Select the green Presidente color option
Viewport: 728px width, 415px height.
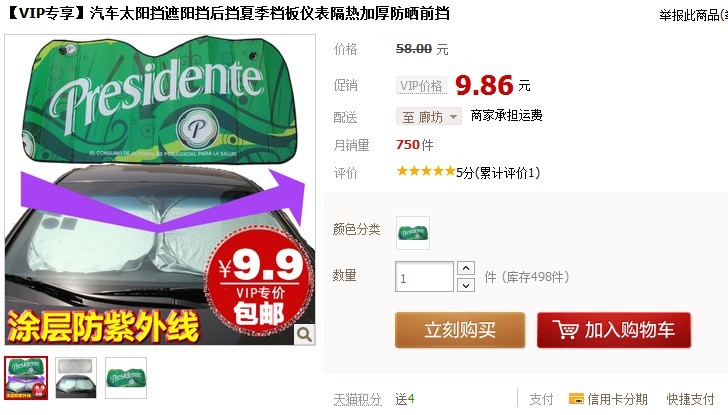[x=413, y=233]
